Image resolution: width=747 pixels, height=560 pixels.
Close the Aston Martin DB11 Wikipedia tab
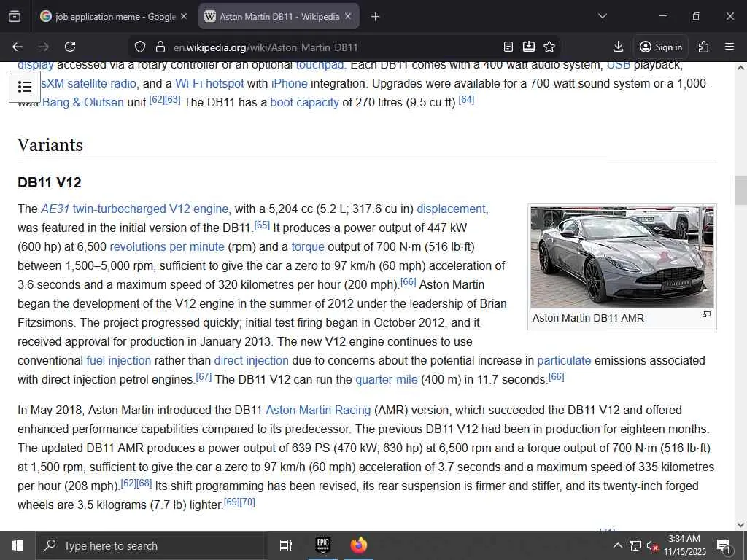tap(348, 16)
